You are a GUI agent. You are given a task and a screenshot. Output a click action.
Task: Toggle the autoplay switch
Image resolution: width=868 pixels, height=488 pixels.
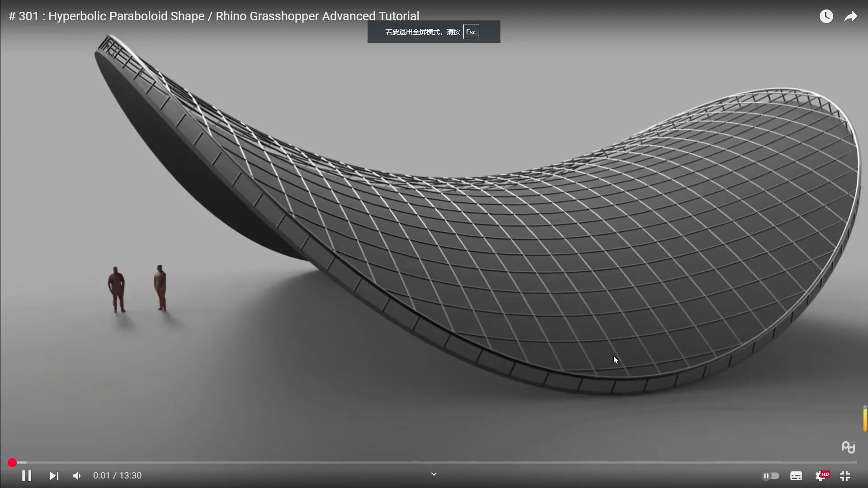click(x=770, y=476)
